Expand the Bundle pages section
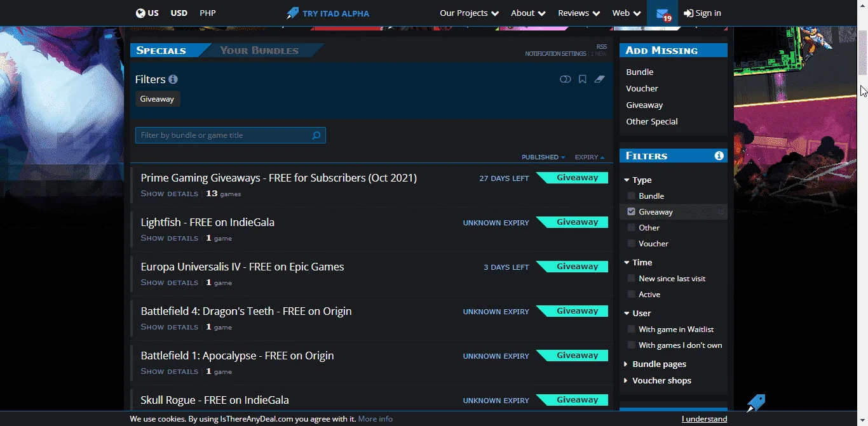The width and height of the screenshot is (868, 426). 655,364
